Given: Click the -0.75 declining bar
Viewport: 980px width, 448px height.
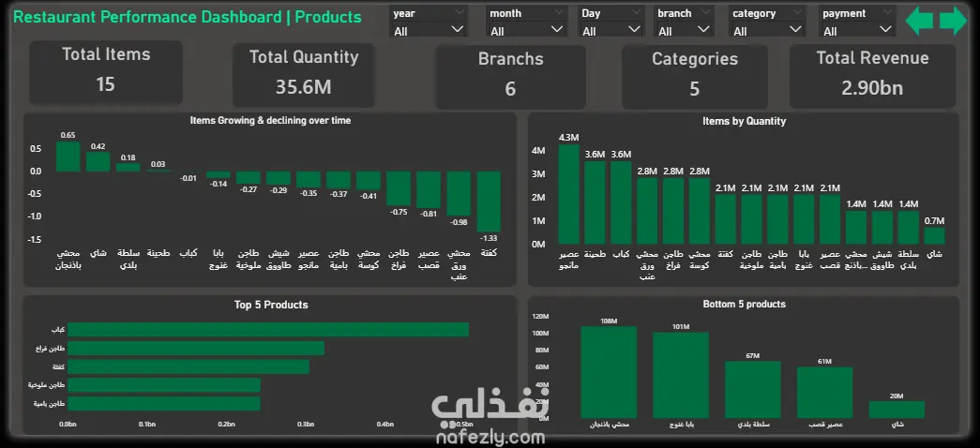Looking at the screenshot, I should (x=399, y=188).
